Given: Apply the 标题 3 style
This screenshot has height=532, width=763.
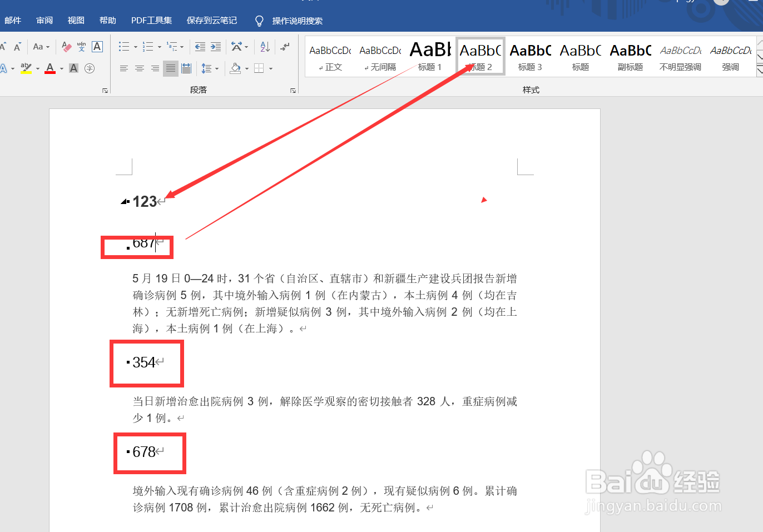Looking at the screenshot, I should (531, 57).
